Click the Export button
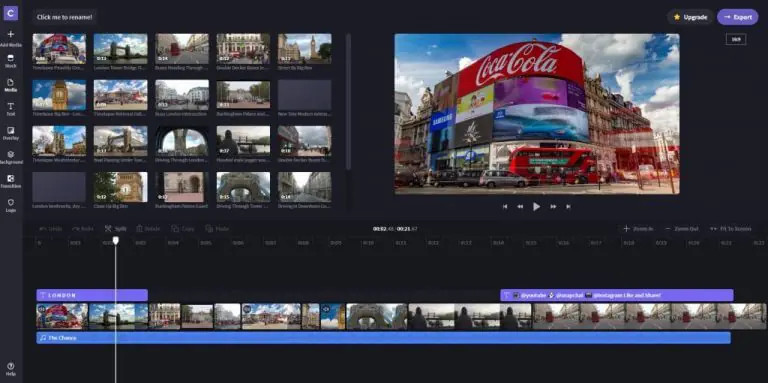Screen dimensions: 768x383 738,17
